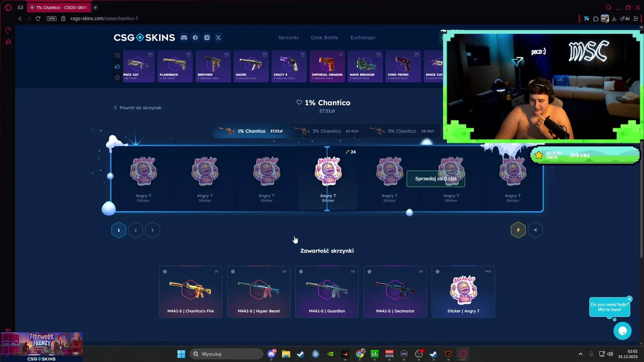Viewport: 644px width, 362px height.
Task: Open Discord from the taskbar
Action: 272,354
